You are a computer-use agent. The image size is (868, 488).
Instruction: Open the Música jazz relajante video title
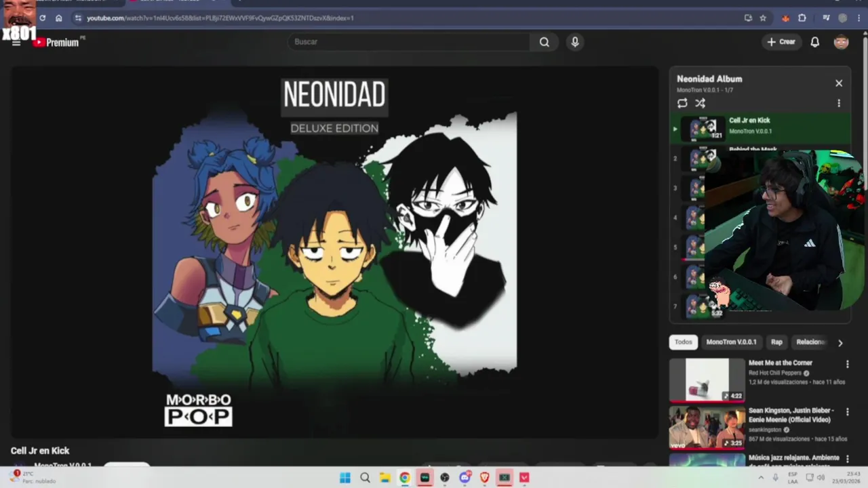[793, 462]
